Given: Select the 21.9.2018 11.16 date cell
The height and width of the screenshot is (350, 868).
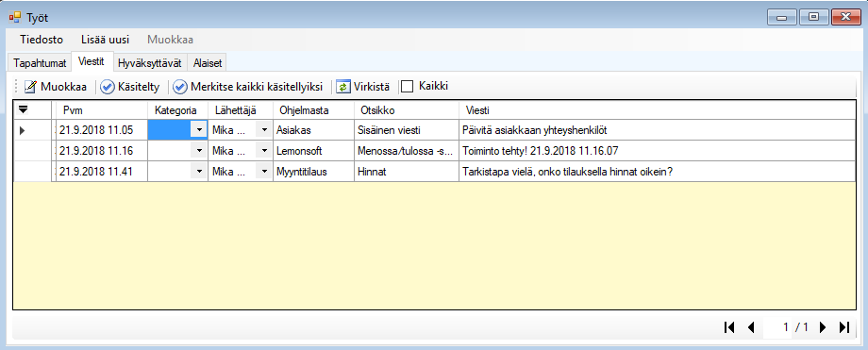Looking at the screenshot, I should pos(102,151).
